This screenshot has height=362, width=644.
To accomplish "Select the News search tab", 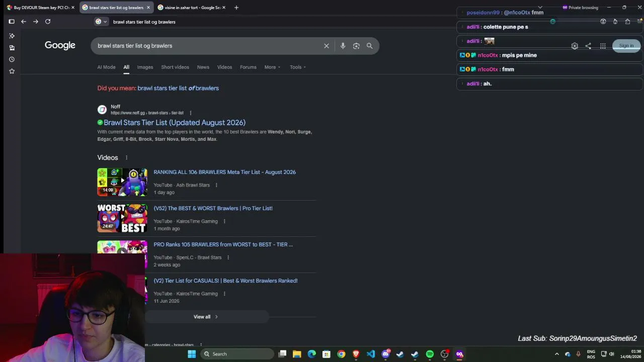I will click(203, 67).
